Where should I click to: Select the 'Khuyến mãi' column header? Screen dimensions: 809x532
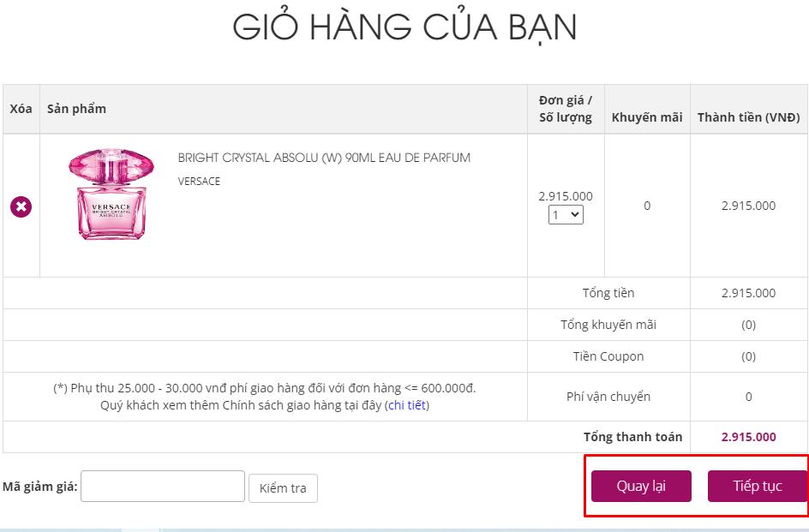click(x=647, y=117)
